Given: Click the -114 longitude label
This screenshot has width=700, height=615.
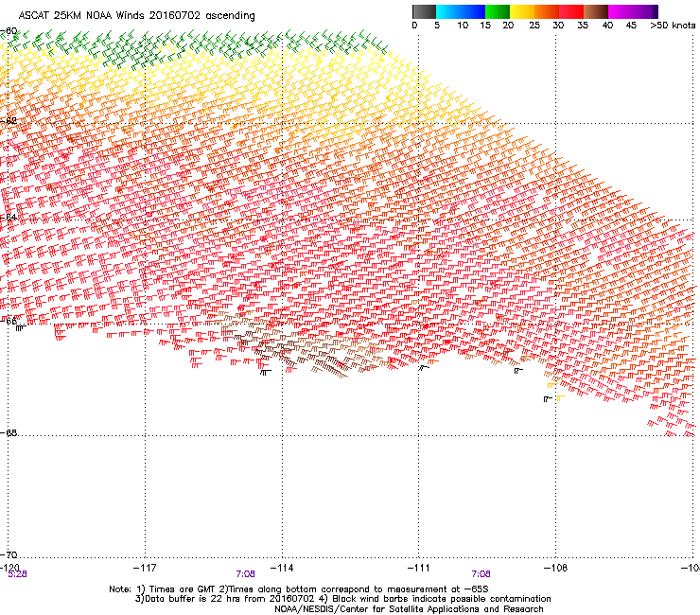Looking at the screenshot, I should pyautogui.click(x=282, y=568).
